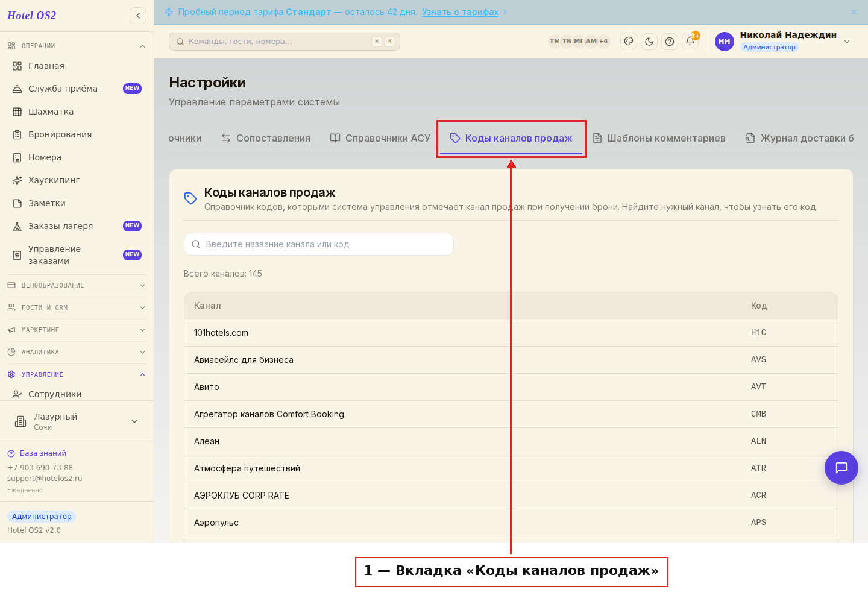Switch to Шаблоны комментариев tab
The image size is (868, 601).
659,138
